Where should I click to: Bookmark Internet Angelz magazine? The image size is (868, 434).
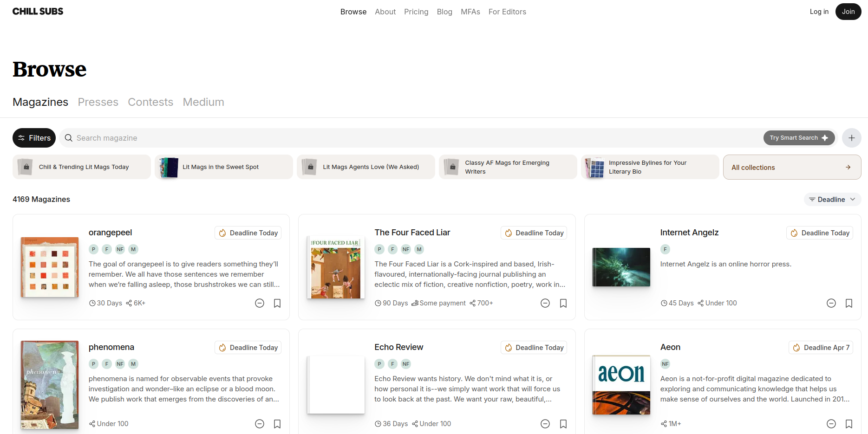[849, 303]
